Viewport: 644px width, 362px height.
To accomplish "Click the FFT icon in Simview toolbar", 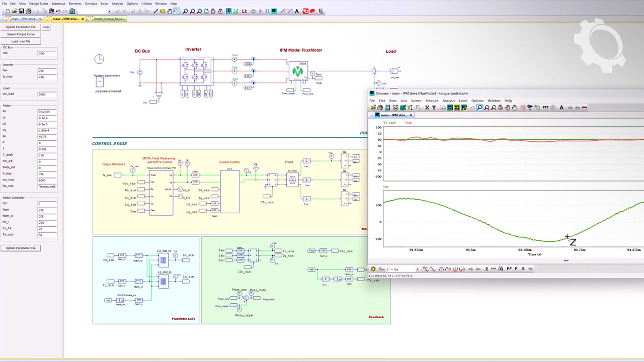I will coord(545,108).
